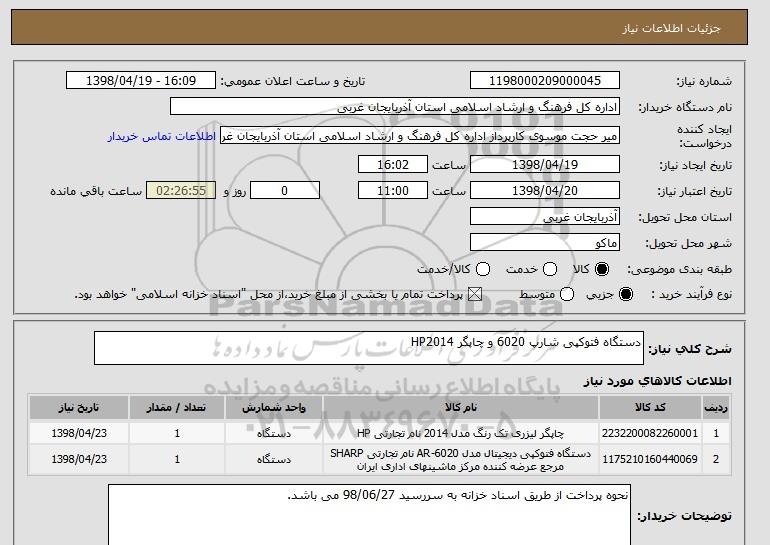770x545 pixels.
Task: Click product code 2232200082260001
Action: (650, 433)
